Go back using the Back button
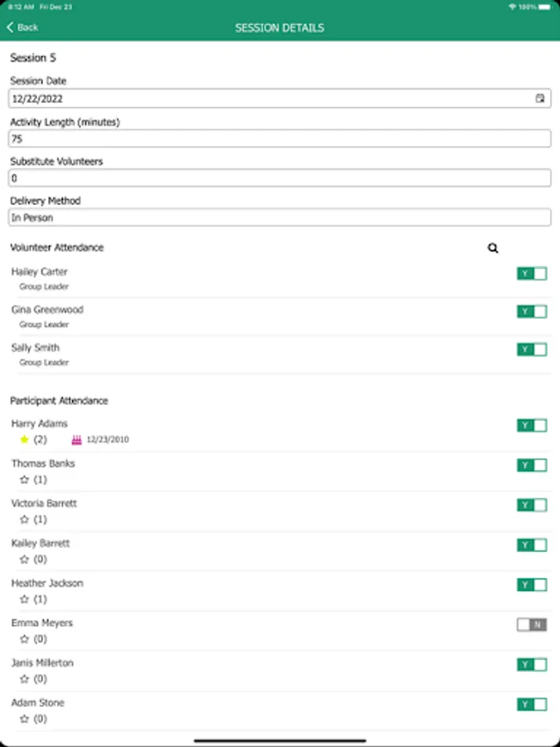 click(x=23, y=27)
